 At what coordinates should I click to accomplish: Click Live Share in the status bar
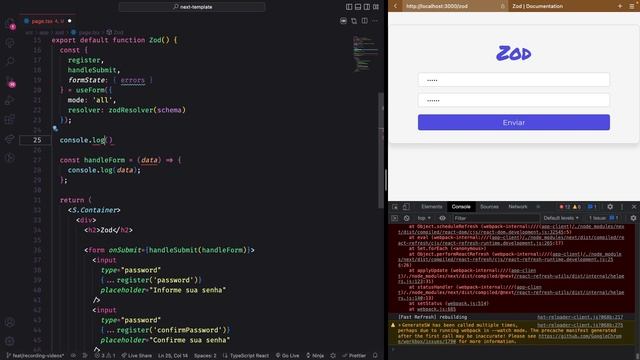(137, 356)
